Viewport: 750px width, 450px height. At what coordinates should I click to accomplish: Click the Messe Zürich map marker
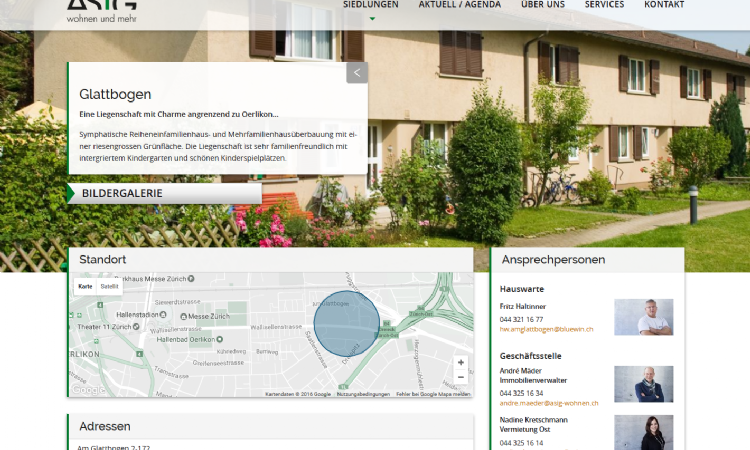click(193, 316)
